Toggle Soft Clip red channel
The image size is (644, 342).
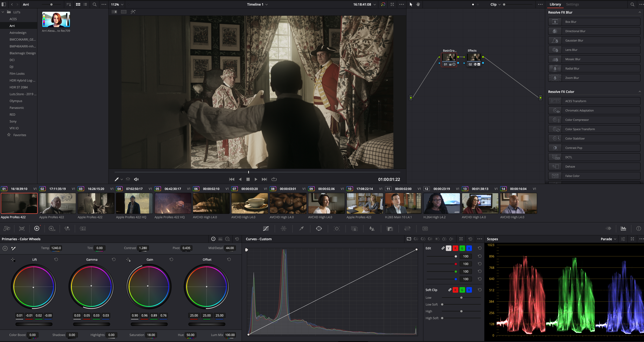(455, 290)
